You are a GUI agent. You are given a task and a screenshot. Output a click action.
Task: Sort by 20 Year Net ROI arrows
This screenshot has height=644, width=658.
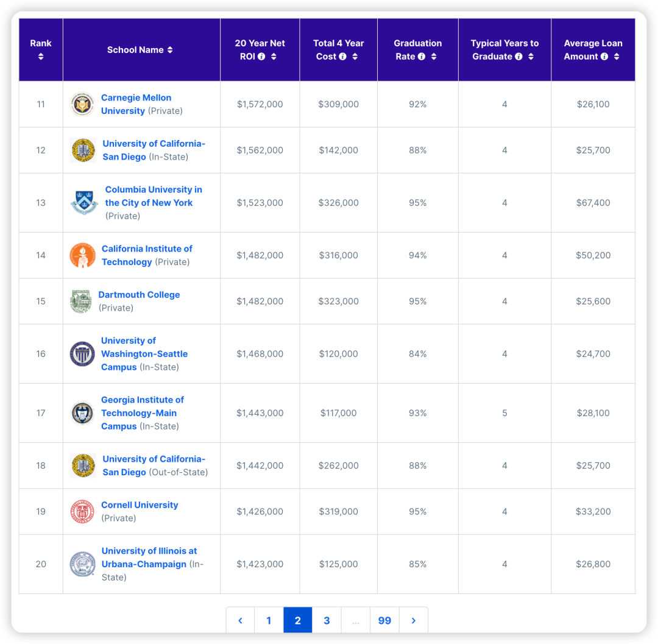[x=274, y=57]
